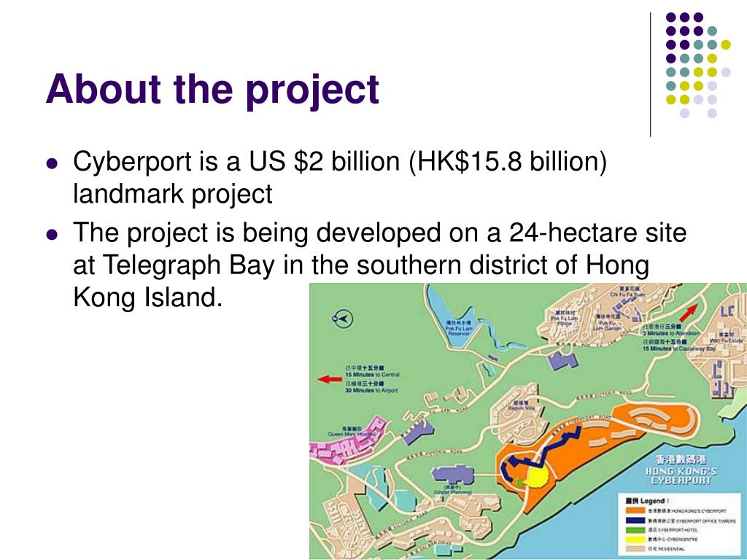Viewport: 747px width, 560px height.
Task: Click the '15 Minutes to Causeway Bay' label
Action: pos(679,349)
